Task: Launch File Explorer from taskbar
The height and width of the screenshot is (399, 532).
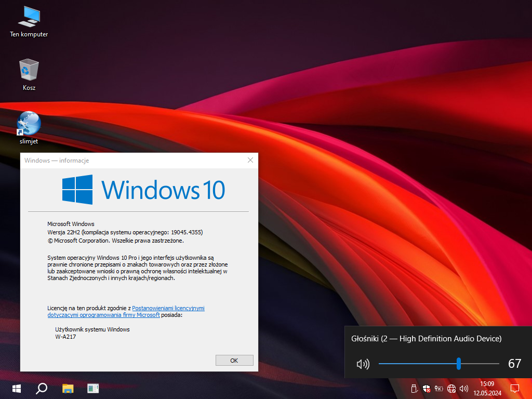Action: (x=68, y=388)
